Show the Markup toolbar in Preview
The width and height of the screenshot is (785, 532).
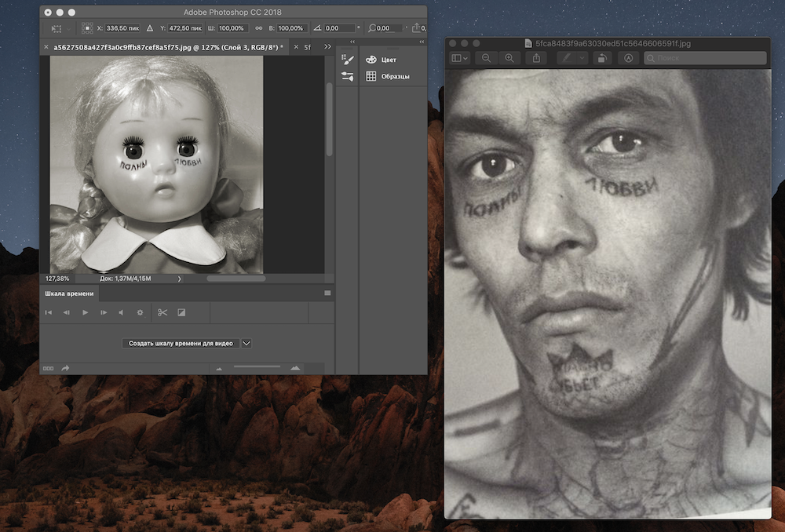(x=628, y=58)
